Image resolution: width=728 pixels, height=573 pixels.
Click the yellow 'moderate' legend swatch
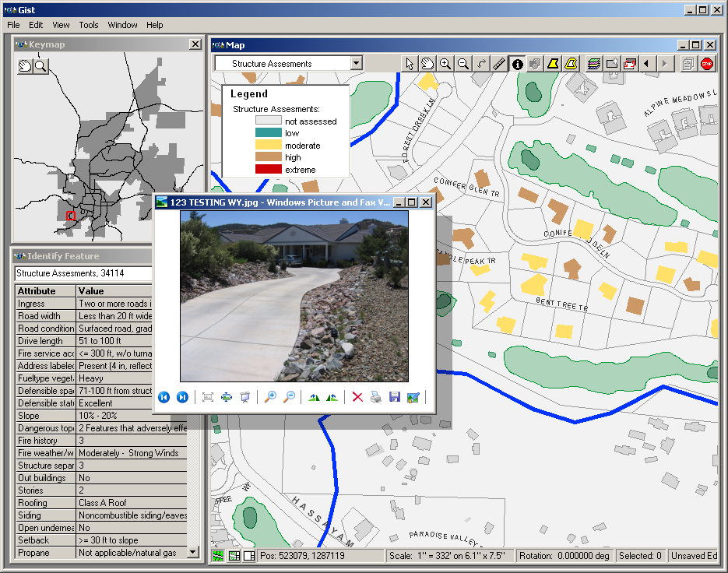pos(269,145)
